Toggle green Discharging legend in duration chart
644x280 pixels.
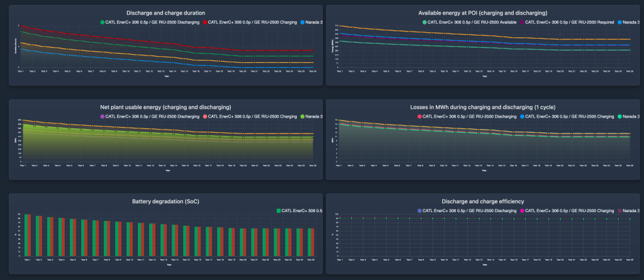click(103, 22)
